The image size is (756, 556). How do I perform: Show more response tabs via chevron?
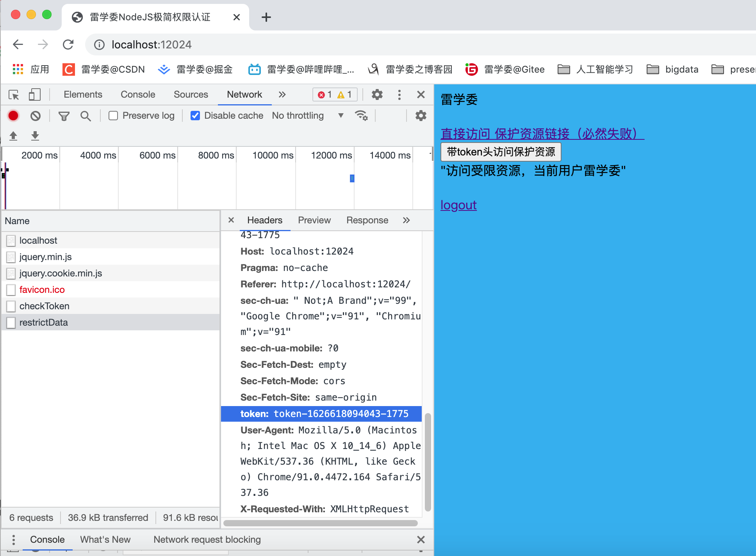406,220
